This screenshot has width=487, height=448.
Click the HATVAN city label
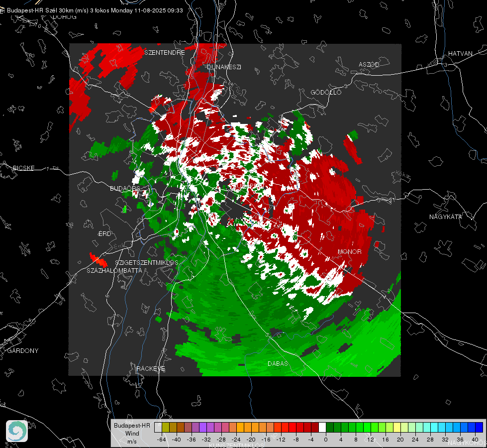pos(460,53)
